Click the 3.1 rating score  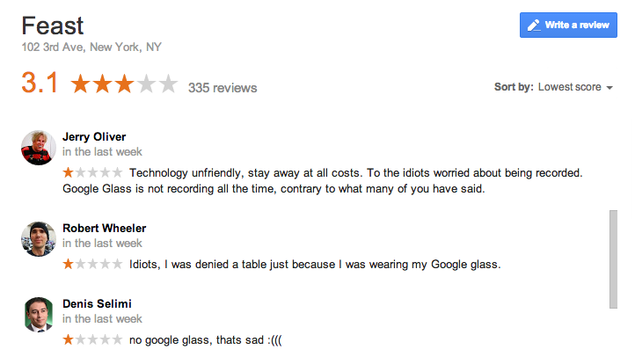(x=40, y=84)
